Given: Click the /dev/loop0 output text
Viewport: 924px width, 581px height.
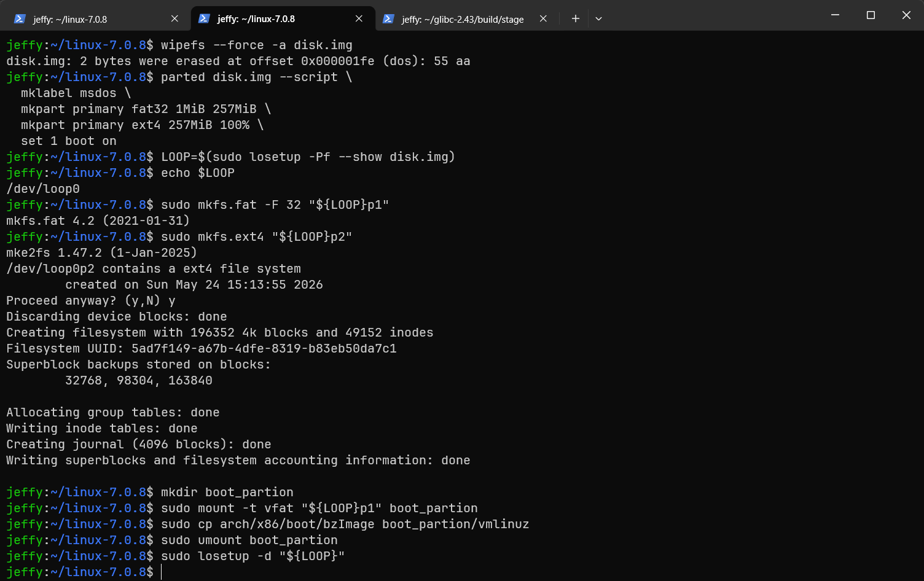Looking at the screenshot, I should click(43, 189).
